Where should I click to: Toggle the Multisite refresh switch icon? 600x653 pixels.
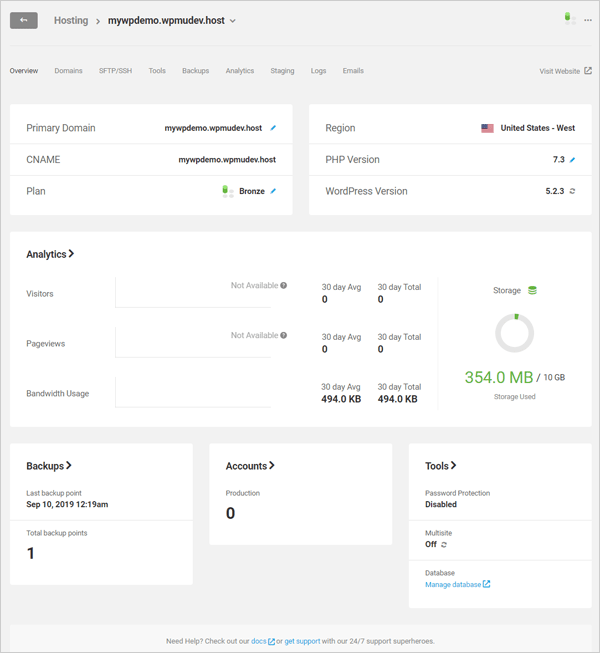(445, 545)
